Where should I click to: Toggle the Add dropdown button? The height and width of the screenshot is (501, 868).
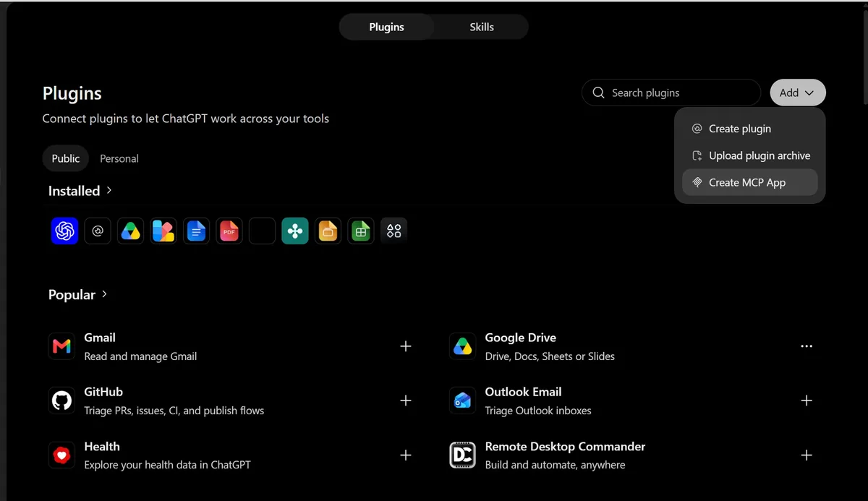click(798, 93)
